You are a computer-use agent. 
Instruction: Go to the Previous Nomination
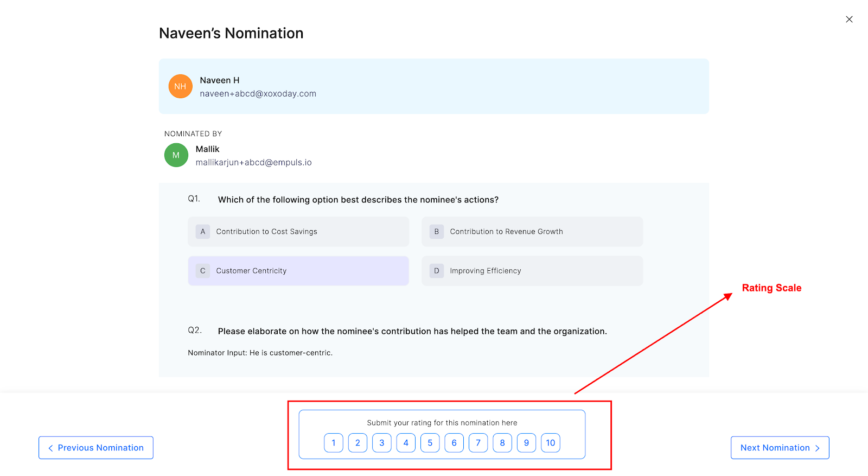[96, 448]
